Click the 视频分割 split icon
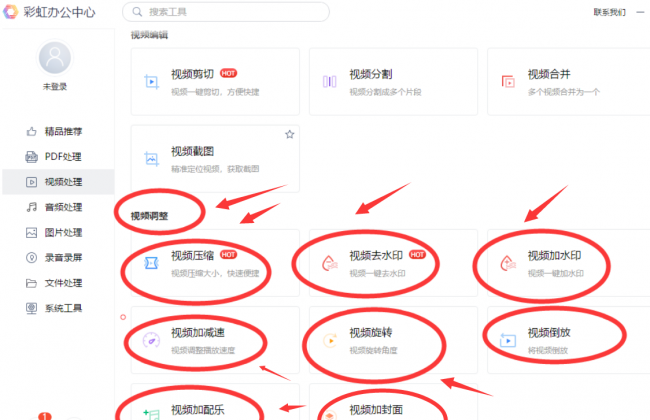 (330, 82)
